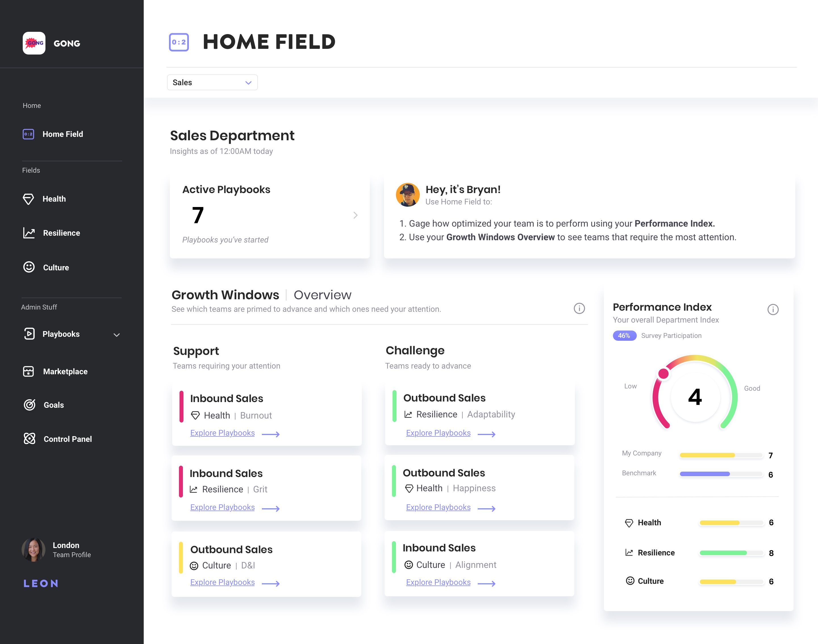Open the Health field diamond icon
The image size is (818, 644).
[x=28, y=199]
